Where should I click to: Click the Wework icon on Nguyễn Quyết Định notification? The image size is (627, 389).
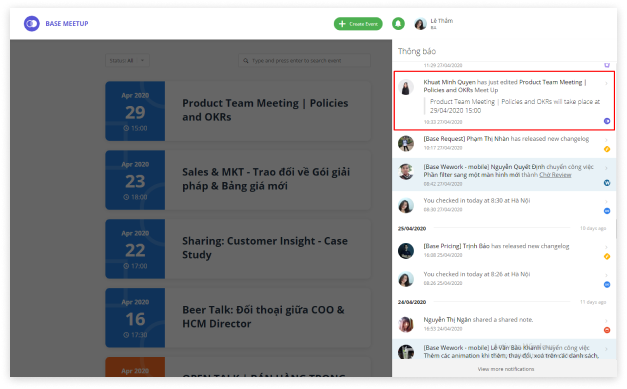point(607,183)
